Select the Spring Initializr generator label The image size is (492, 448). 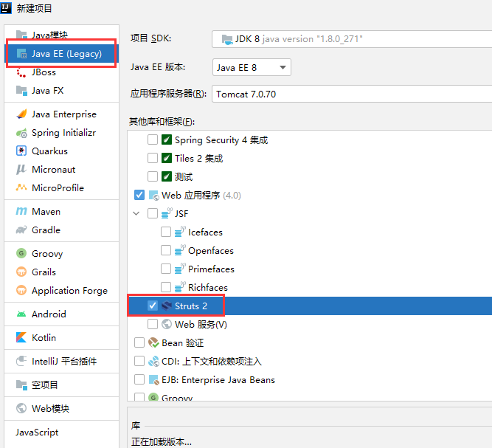point(63,133)
